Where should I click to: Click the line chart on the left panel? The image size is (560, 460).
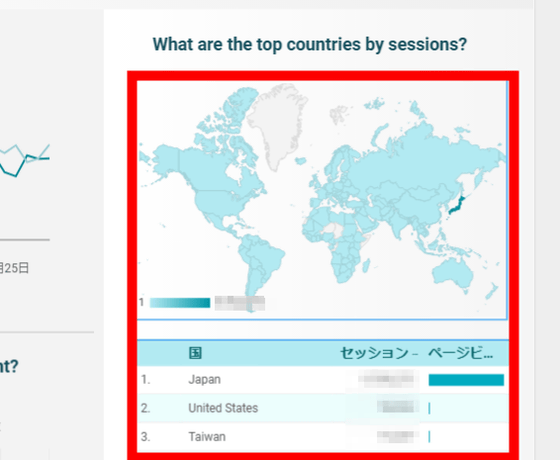(24, 160)
